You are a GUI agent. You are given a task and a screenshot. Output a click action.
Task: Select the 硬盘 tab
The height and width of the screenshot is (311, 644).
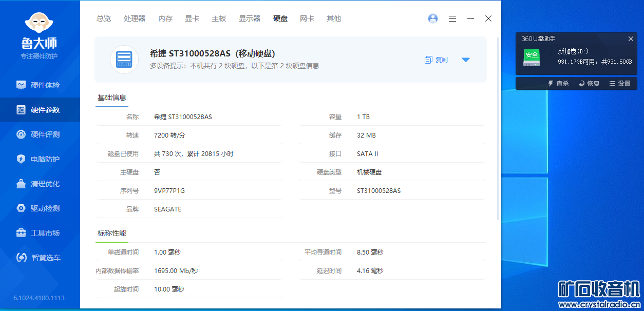[280, 18]
